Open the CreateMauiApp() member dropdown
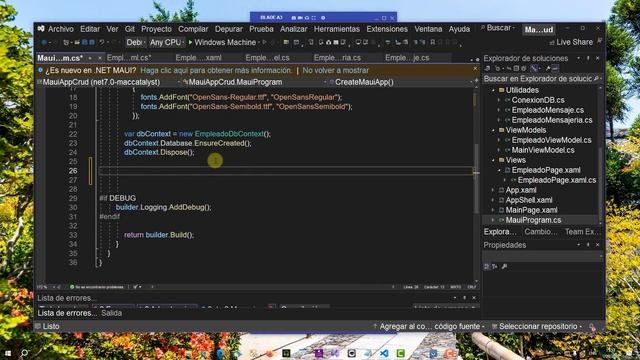 401,82
